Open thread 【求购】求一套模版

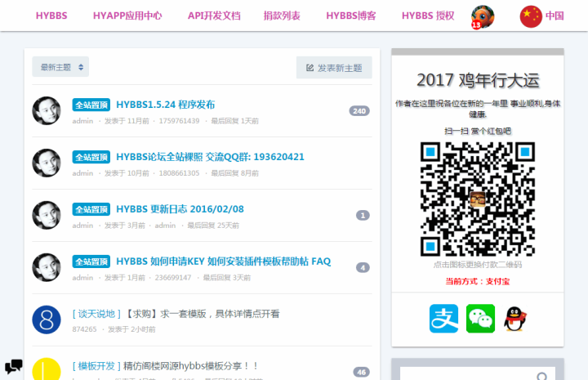202,314
